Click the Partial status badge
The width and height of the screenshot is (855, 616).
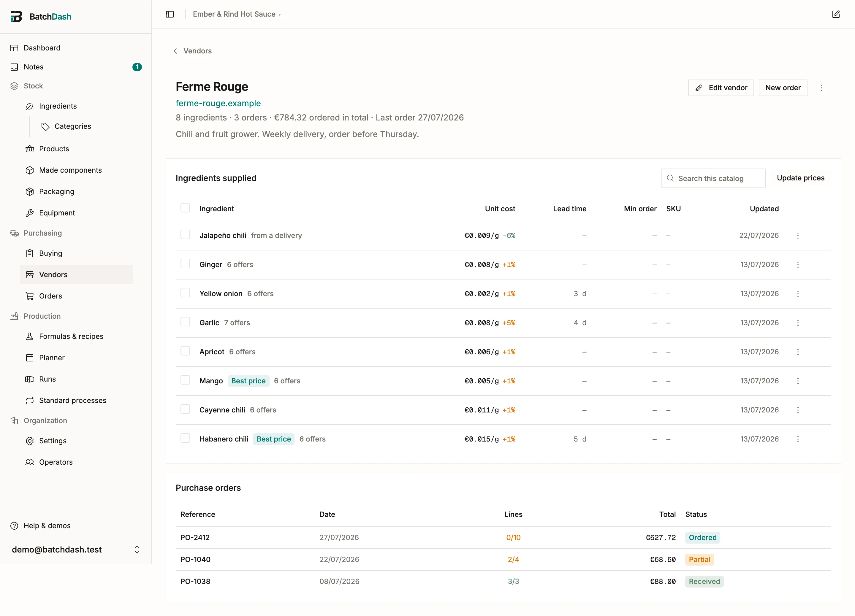[699, 560]
